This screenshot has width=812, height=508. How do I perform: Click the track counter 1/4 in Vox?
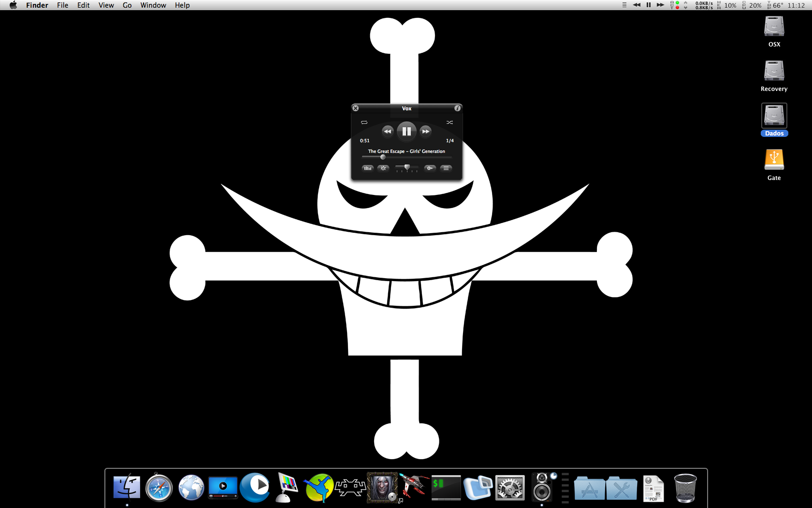[x=450, y=141]
